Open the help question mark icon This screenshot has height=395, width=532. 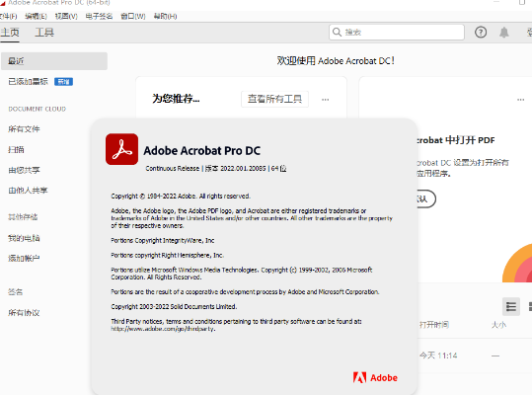[x=481, y=33]
